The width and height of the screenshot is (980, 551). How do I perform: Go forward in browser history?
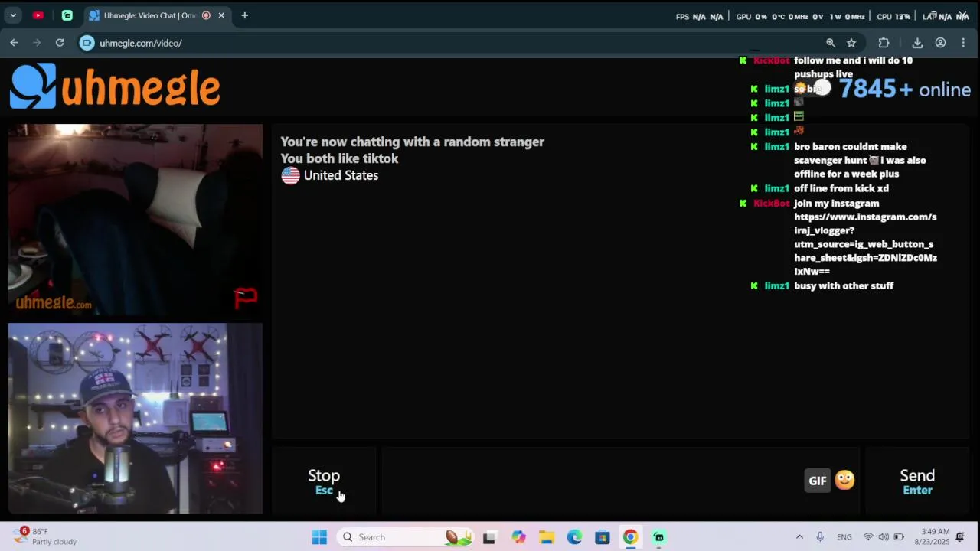37,43
